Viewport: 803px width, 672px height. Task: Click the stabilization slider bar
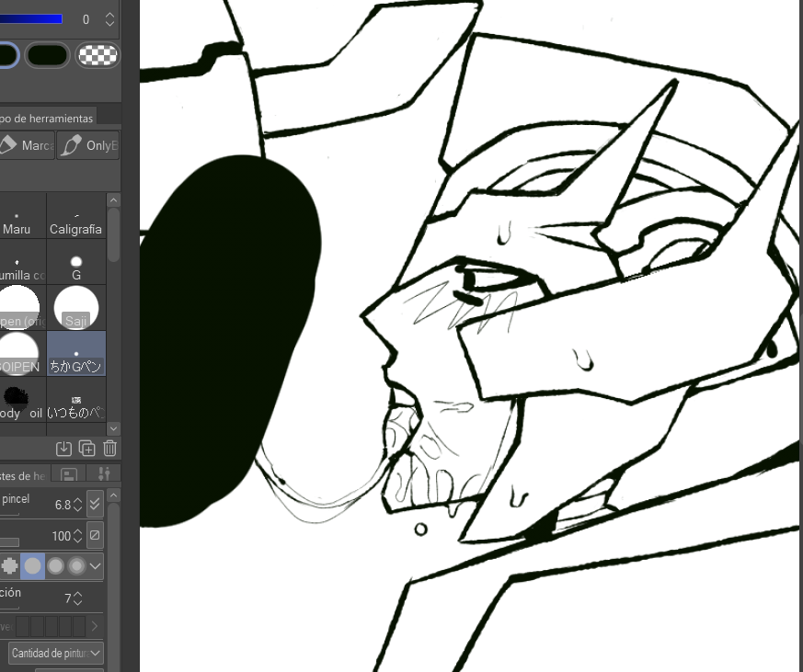click(9, 608)
